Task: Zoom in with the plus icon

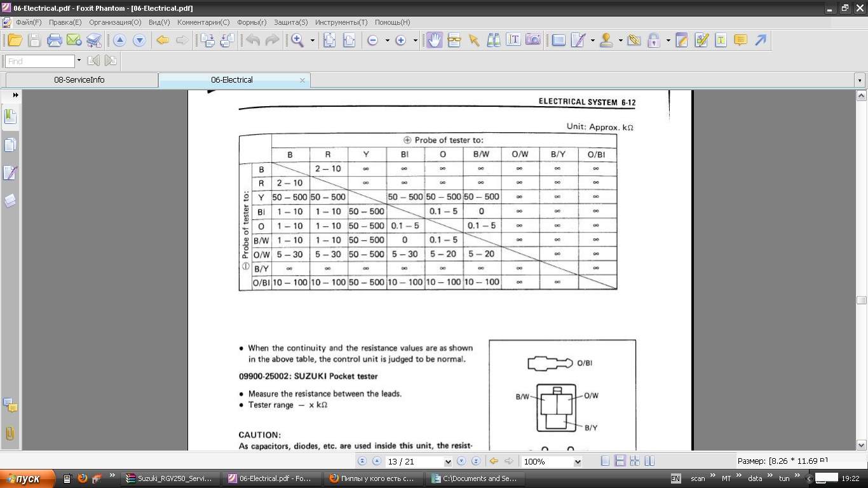Action: [x=401, y=41]
